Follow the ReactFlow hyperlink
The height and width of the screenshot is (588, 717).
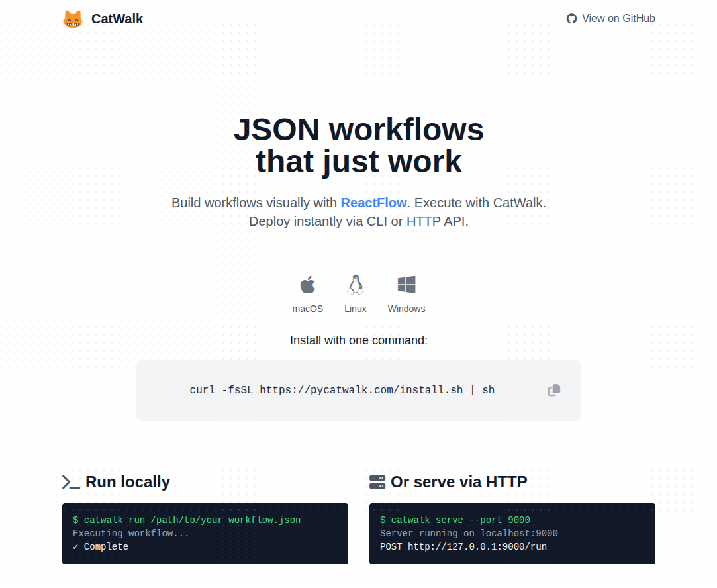(373, 203)
